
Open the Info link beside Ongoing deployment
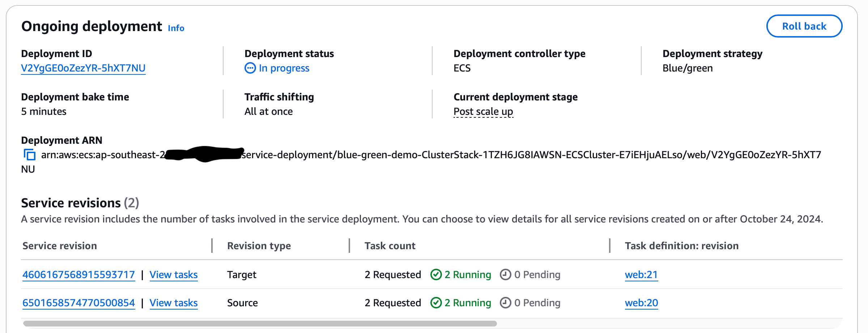pos(176,28)
